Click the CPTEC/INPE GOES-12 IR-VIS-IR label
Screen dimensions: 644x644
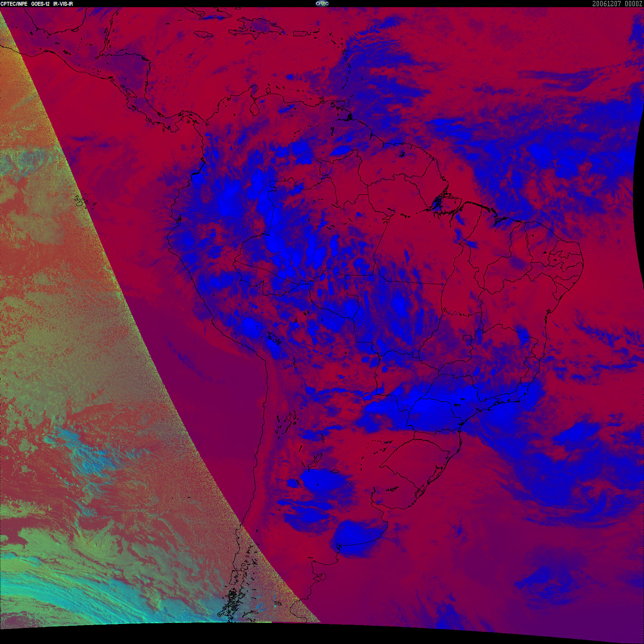pyautogui.click(x=37, y=4)
